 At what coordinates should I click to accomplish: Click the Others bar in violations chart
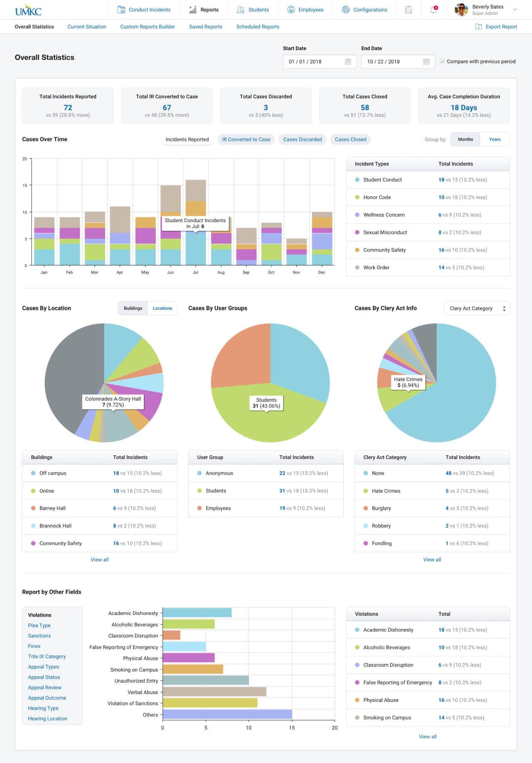tap(227, 714)
